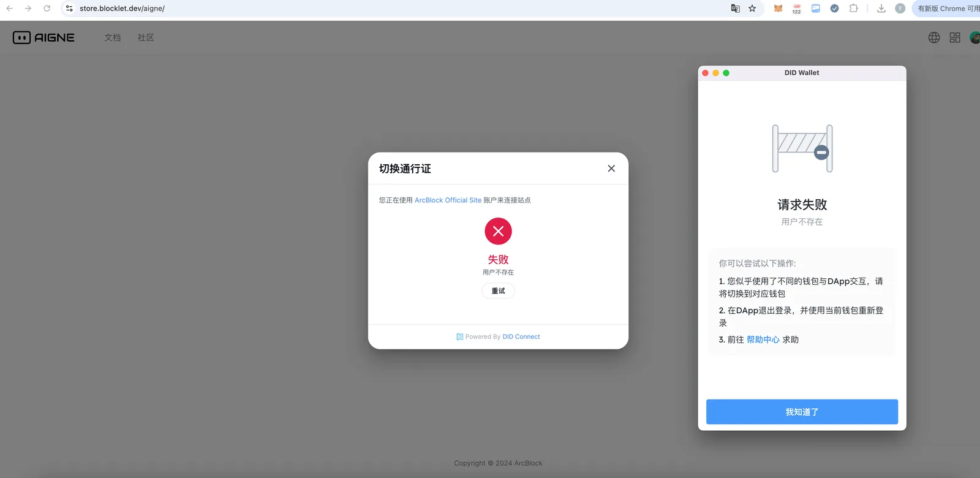980x478 pixels.
Task: Click the browser forward arrow
Action: [x=28, y=9]
